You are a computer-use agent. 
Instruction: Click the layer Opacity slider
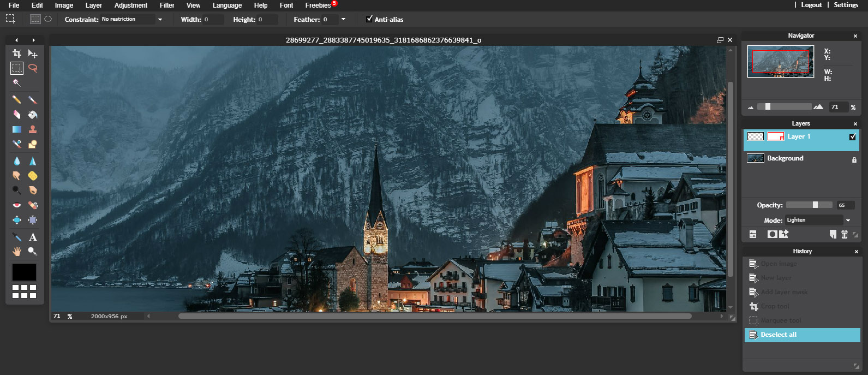tap(809, 205)
